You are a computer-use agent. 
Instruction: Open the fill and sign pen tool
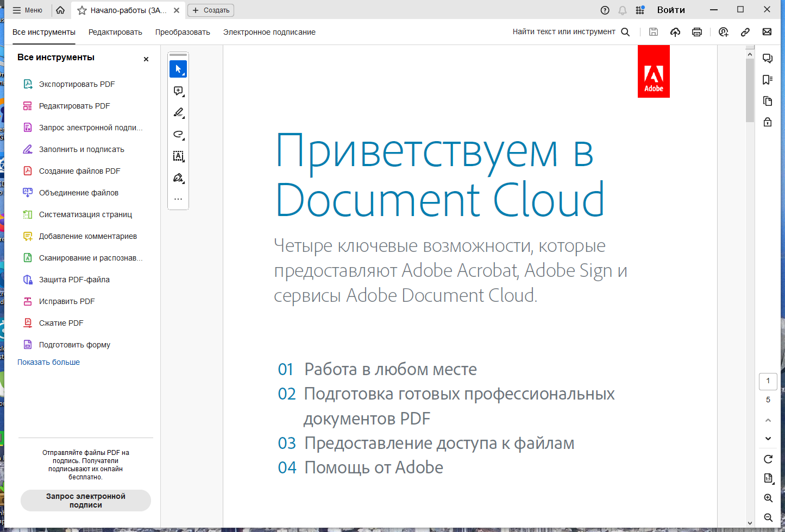pos(178,178)
